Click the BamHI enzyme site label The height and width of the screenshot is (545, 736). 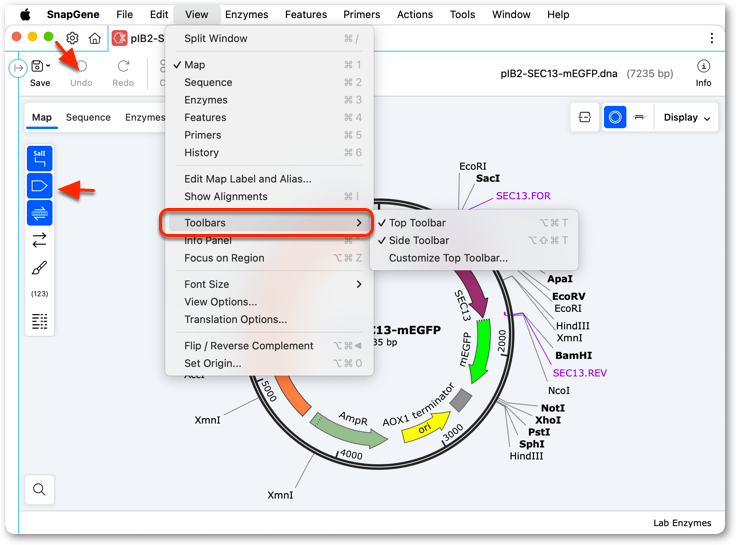pyautogui.click(x=574, y=355)
